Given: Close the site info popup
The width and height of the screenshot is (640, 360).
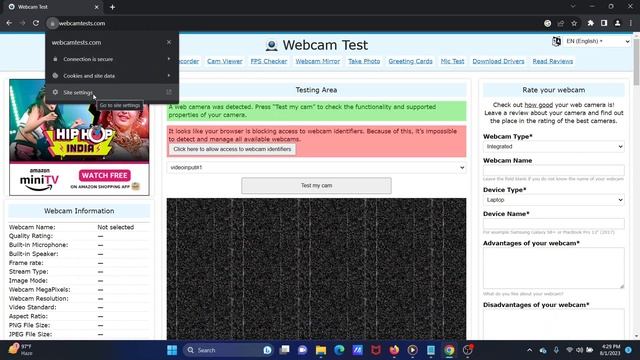Looking at the screenshot, I should pos(169,42).
